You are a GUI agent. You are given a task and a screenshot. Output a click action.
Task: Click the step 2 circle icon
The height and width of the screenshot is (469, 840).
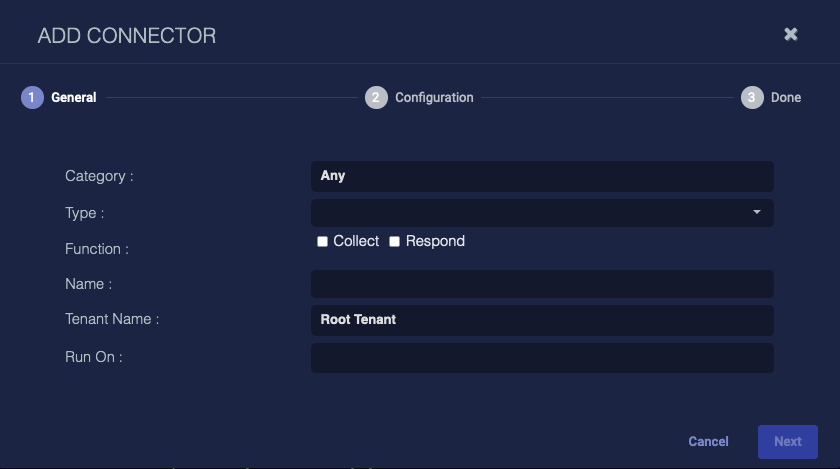click(376, 97)
